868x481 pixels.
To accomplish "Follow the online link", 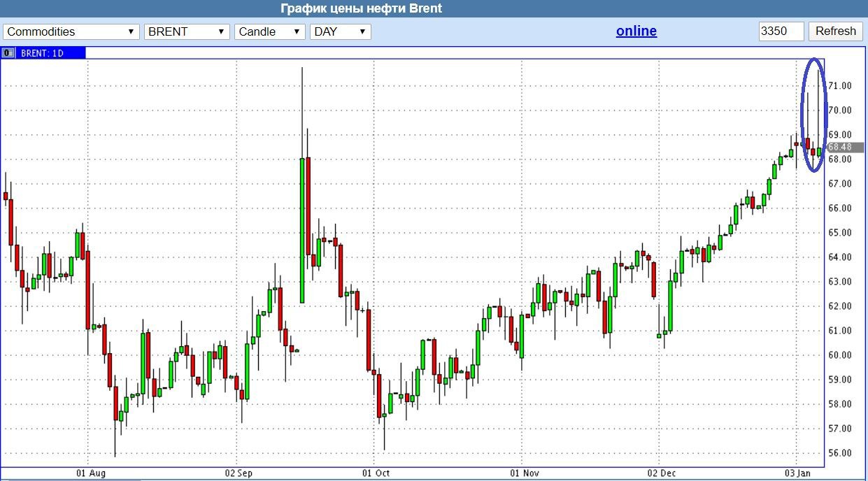I will coord(636,31).
